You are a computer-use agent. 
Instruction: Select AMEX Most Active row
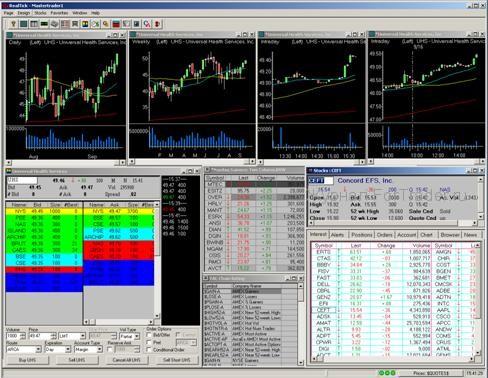250,334
